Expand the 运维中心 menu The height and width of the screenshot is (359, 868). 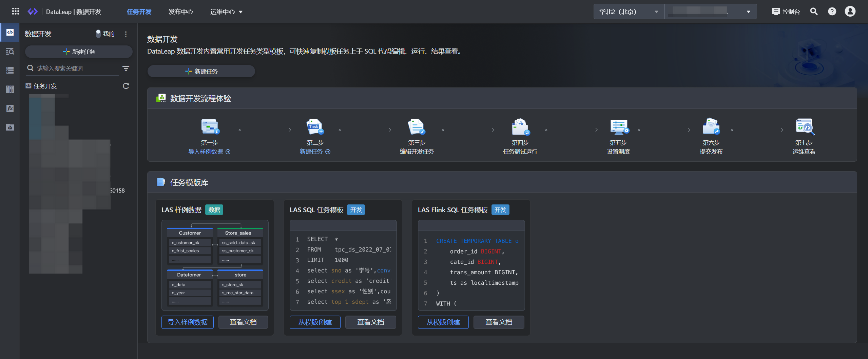[226, 12]
